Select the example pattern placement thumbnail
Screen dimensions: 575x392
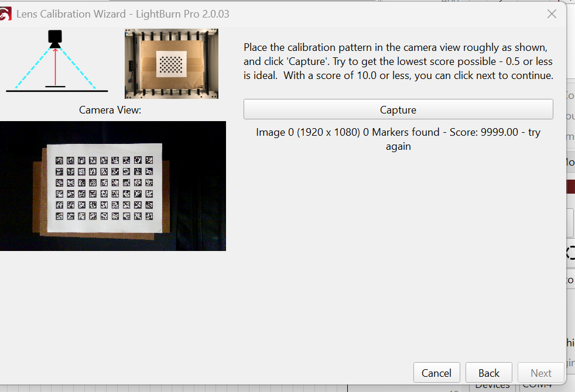[171, 64]
